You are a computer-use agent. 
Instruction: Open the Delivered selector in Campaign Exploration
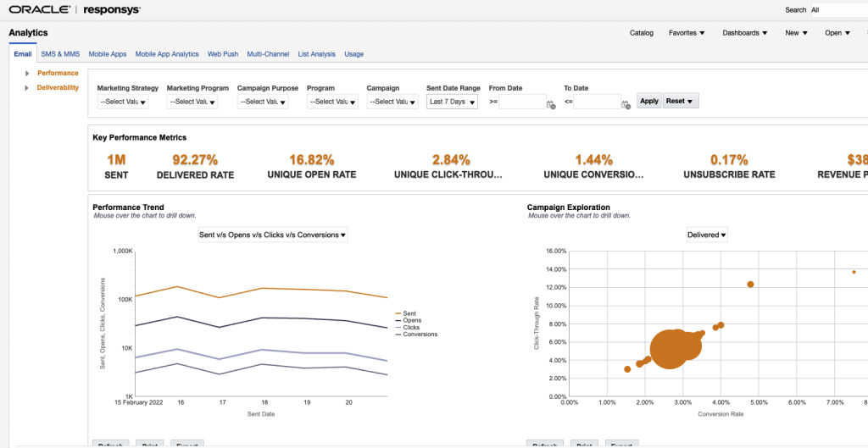[x=707, y=235]
